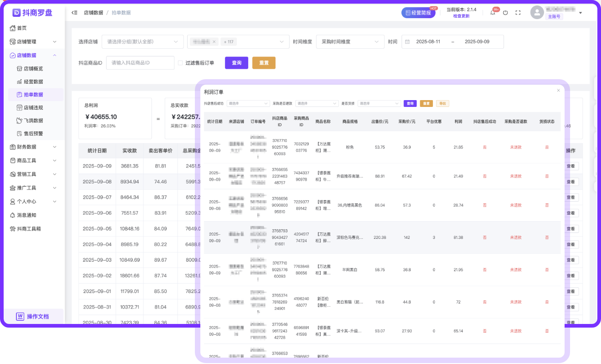Open 消息通知 in the sidebar
The height and width of the screenshot is (364, 601).
(26, 215)
